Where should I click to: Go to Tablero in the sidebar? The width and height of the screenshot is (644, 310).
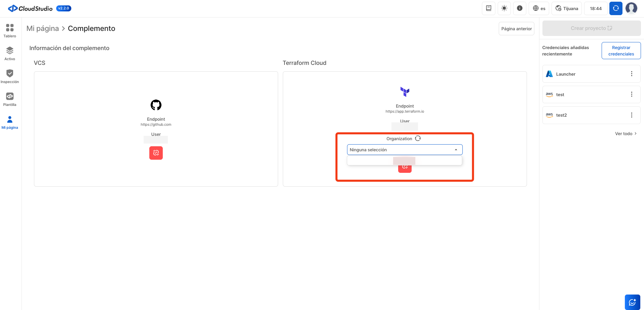(10, 31)
